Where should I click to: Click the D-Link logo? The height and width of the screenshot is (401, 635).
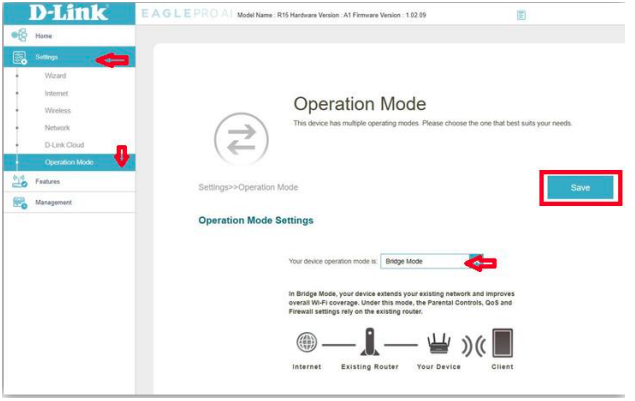[56, 15]
